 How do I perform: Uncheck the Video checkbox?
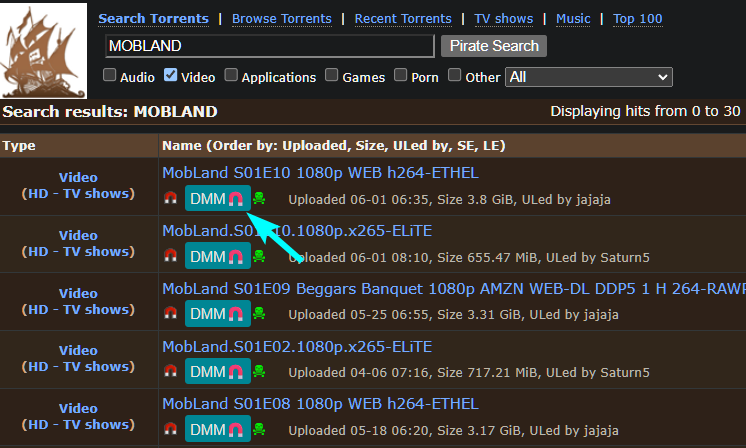(170, 75)
